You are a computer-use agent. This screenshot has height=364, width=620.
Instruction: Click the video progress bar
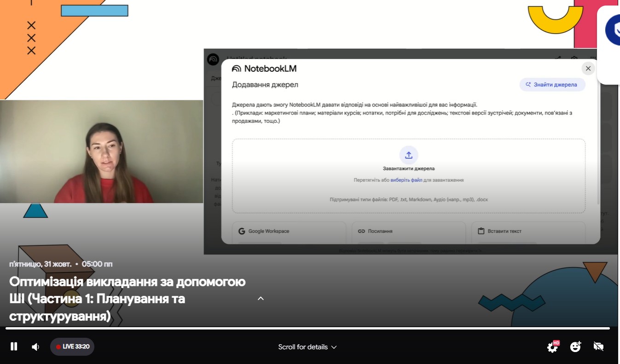click(307, 328)
